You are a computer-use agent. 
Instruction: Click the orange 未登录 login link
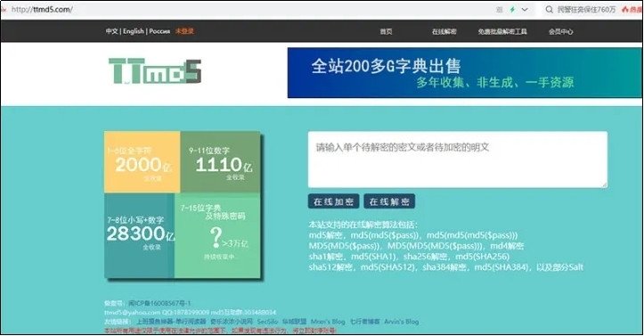tap(184, 31)
